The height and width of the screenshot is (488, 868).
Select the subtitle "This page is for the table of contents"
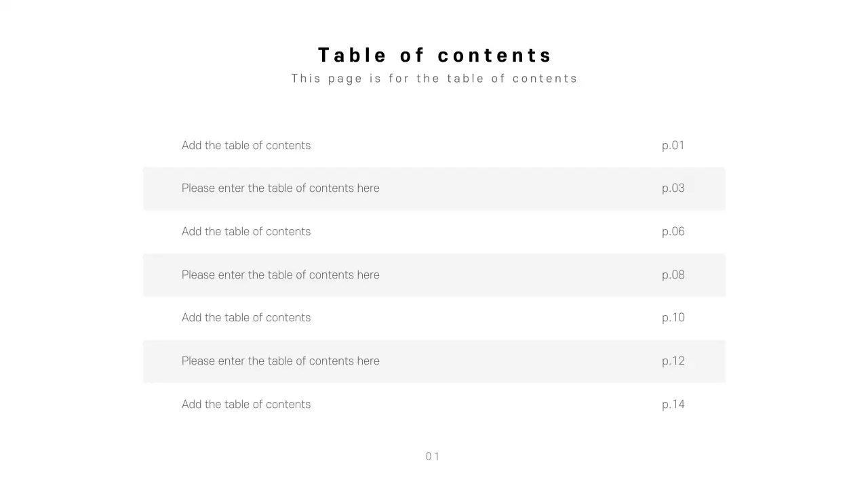tap(435, 79)
